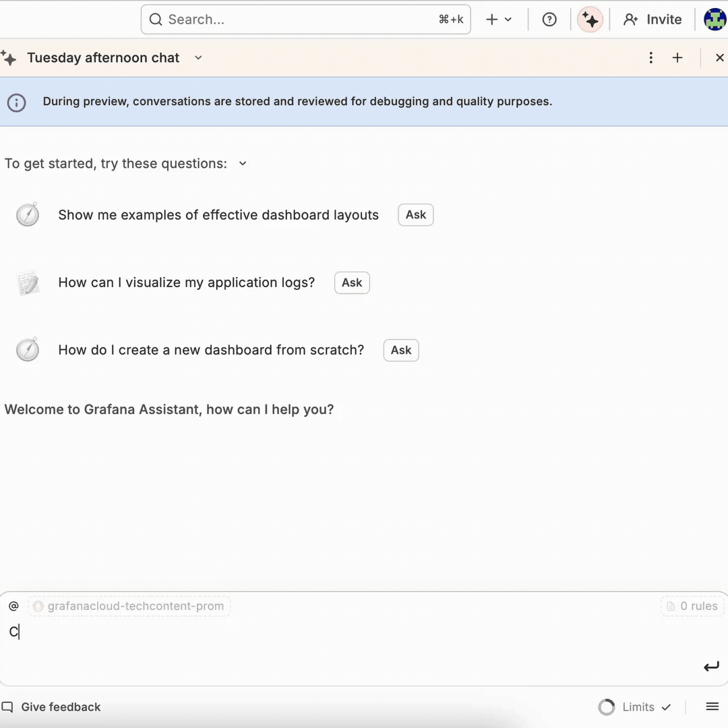Screen dimensions: 728x728
Task: Close the assistant panel
Action: pyautogui.click(x=720, y=57)
